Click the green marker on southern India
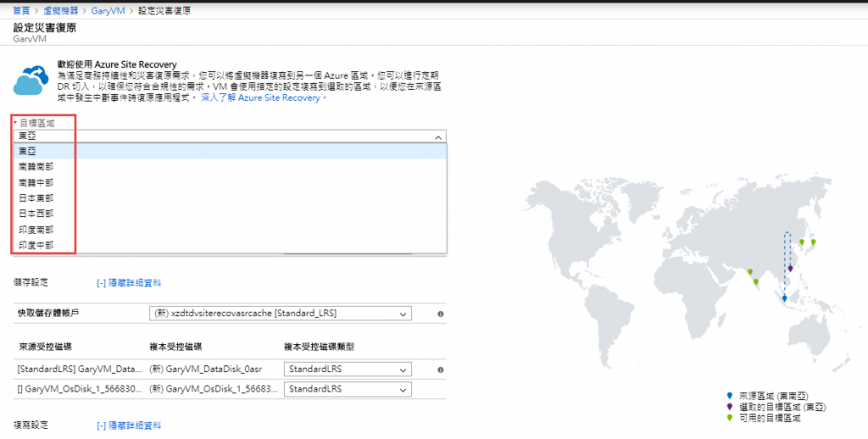This screenshot has height=439, width=868. [755, 282]
